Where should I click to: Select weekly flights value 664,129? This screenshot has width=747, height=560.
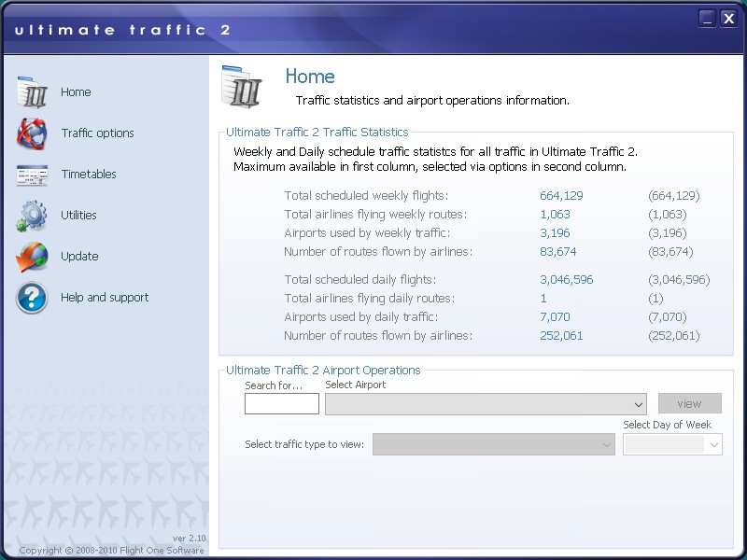coord(562,195)
